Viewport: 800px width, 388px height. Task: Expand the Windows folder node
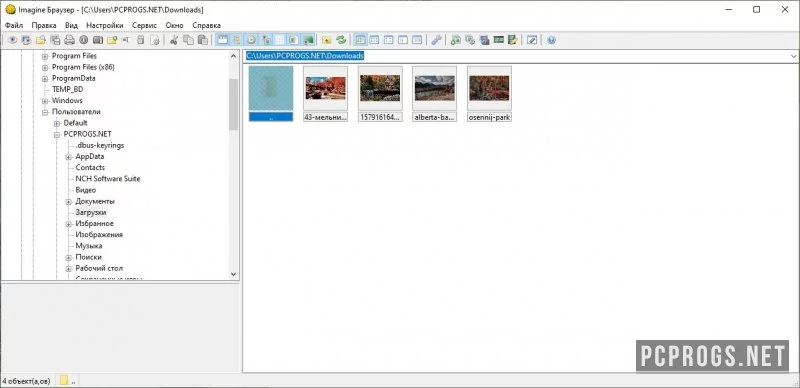(x=45, y=101)
